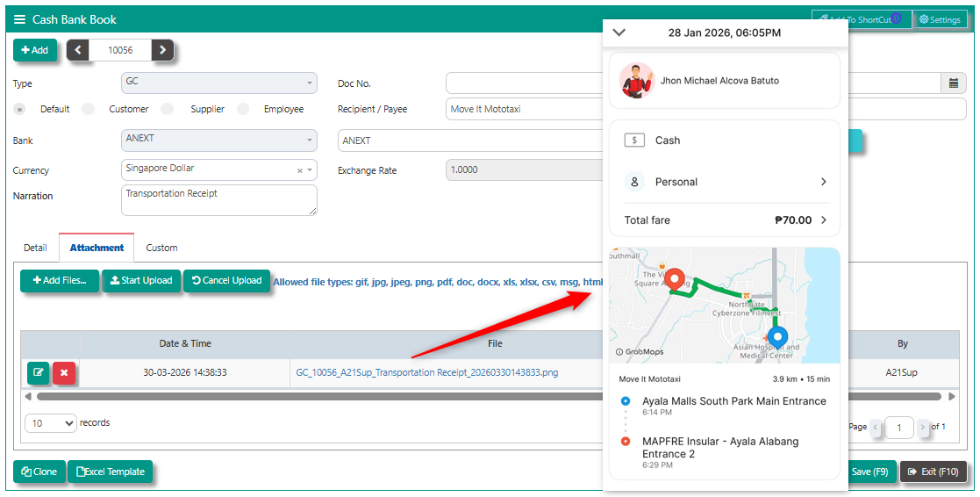Open the Transportation Receipt png file link
Viewport: 980px width, 497px height.
point(427,372)
